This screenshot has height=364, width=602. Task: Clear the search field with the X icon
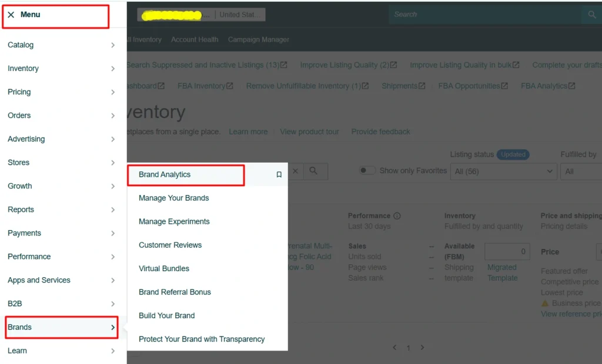[x=295, y=171]
